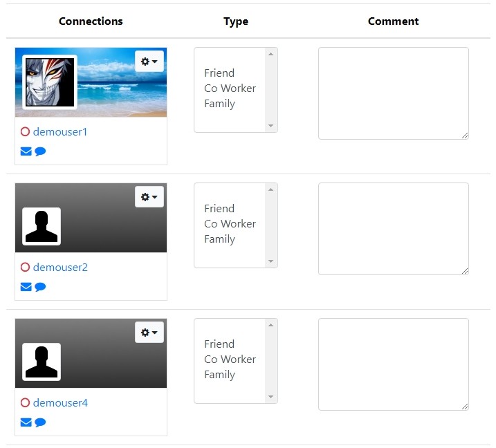Click the Connections column header
Viewport: 496px width, 448px height.
(91, 21)
